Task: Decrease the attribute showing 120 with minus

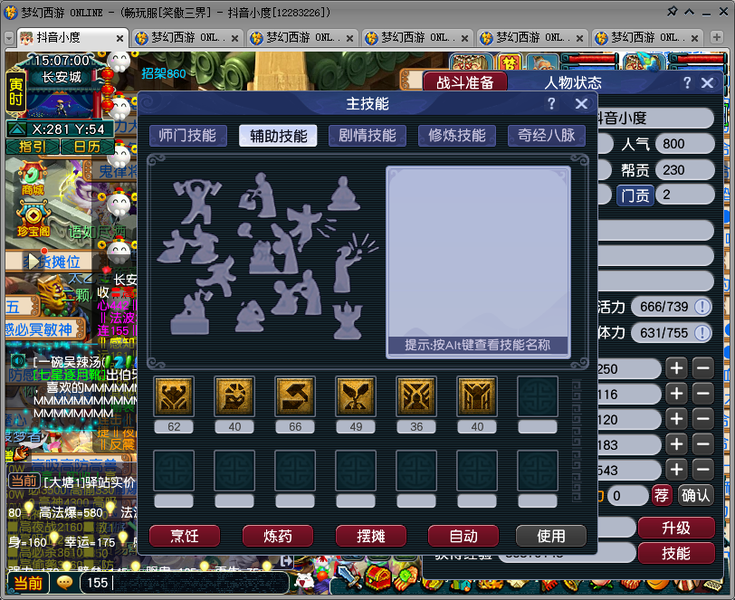Action: [703, 419]
